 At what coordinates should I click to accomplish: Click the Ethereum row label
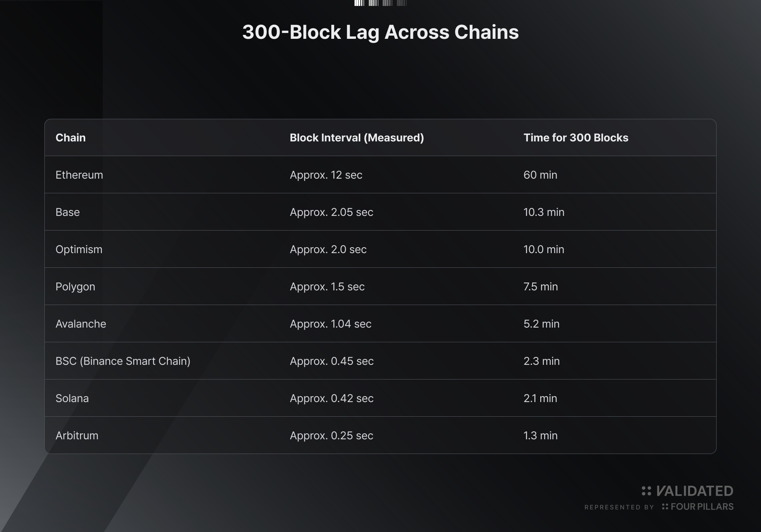point(79,175)
